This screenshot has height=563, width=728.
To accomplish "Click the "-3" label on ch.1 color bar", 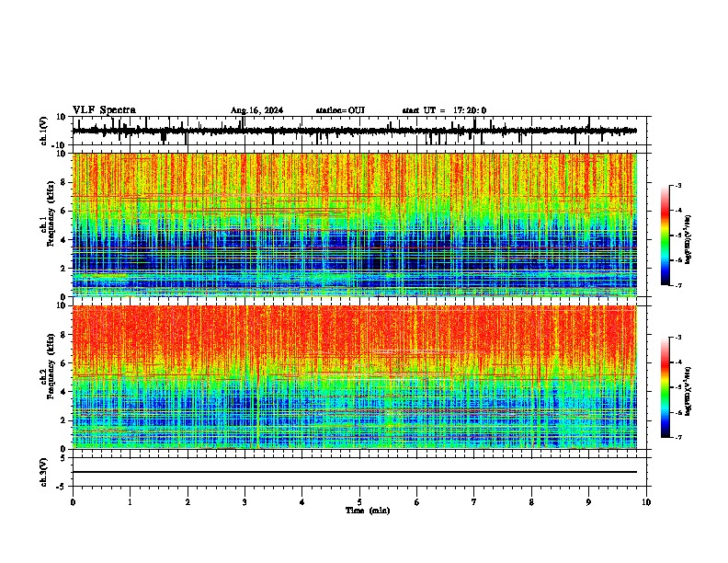I will [678, 186].
